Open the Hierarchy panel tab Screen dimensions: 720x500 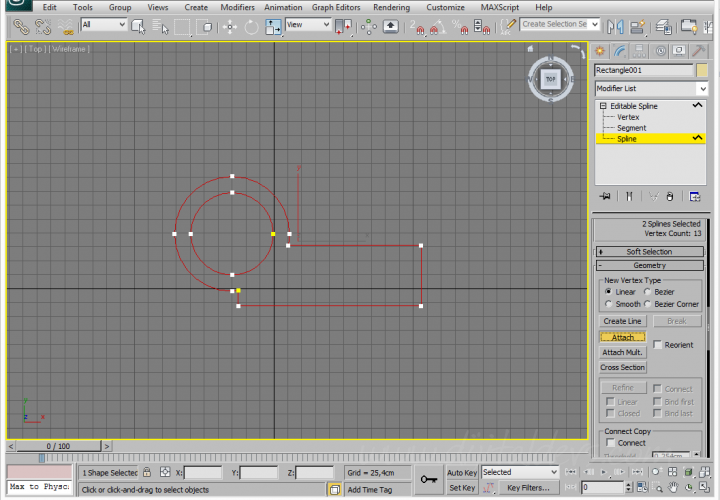coord(641,50)
